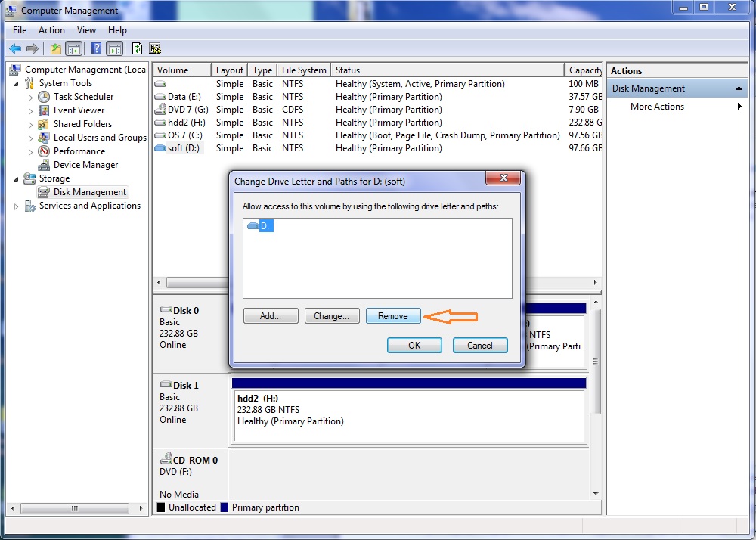Click the Settings toolbar icon next to Refresh
The image size is (756, 540).
(x=155, y=48)
